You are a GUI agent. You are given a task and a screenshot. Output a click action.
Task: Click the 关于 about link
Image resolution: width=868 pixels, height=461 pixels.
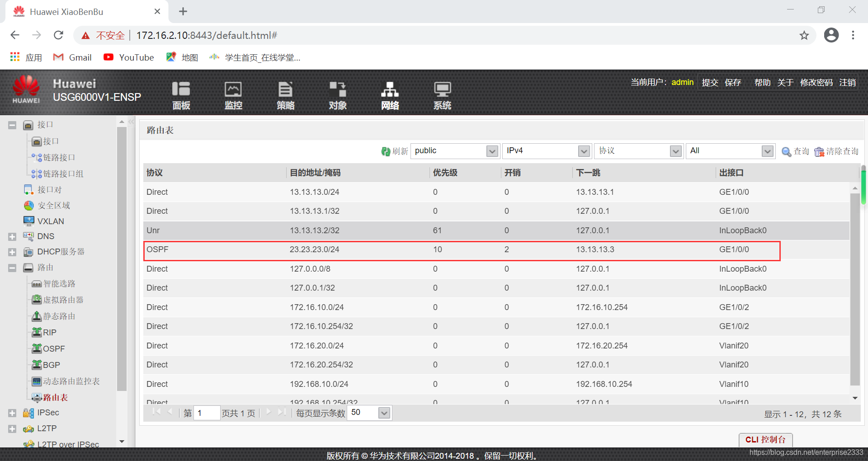click(785, 82)
